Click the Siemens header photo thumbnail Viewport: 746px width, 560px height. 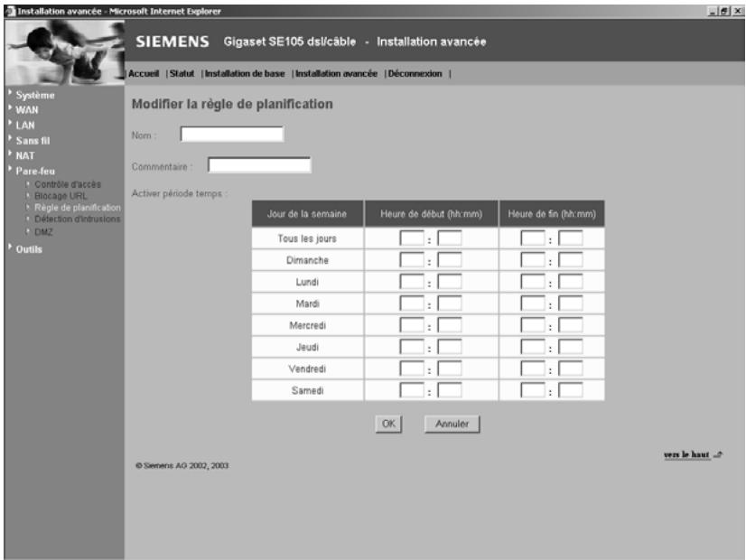tap(64, 52)
